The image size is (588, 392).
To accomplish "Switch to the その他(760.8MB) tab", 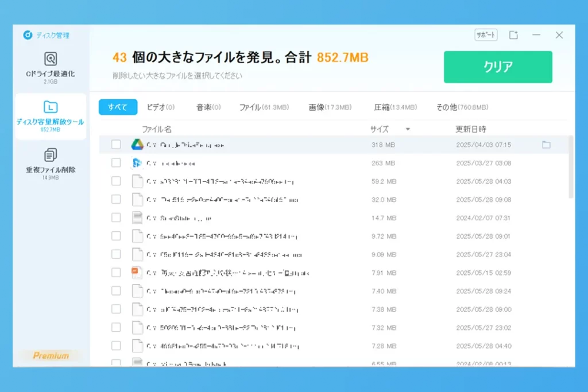I will point(462,107).
